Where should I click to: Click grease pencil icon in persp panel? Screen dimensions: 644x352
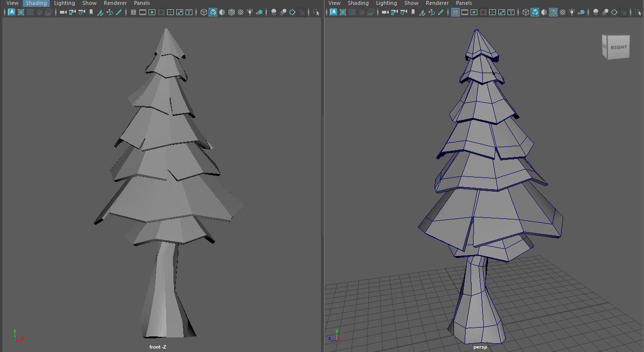[440, 12]
